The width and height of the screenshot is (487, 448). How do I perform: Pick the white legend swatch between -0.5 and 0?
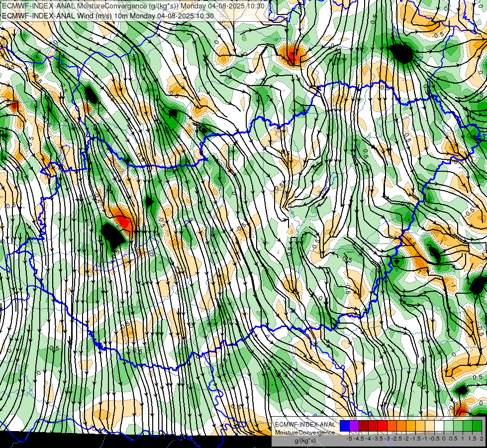tap(439, 426)
